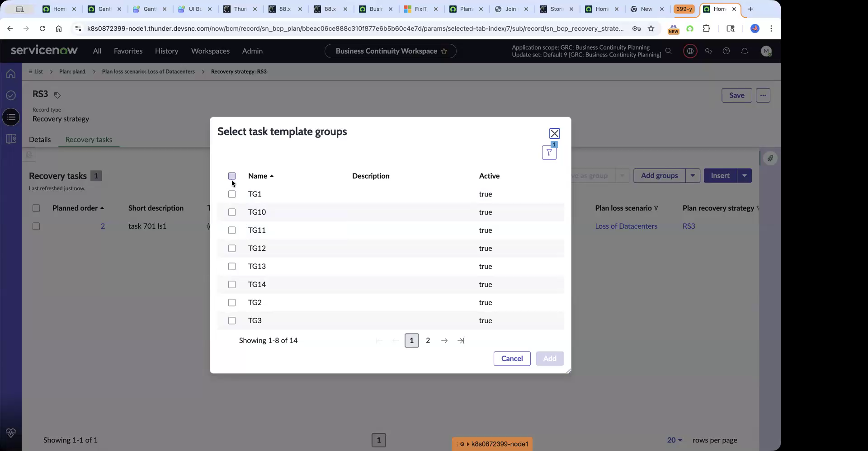Open the attachment paperclip icon
The image size is (868, 451).
pyautogui.click(x=770, y=158)
